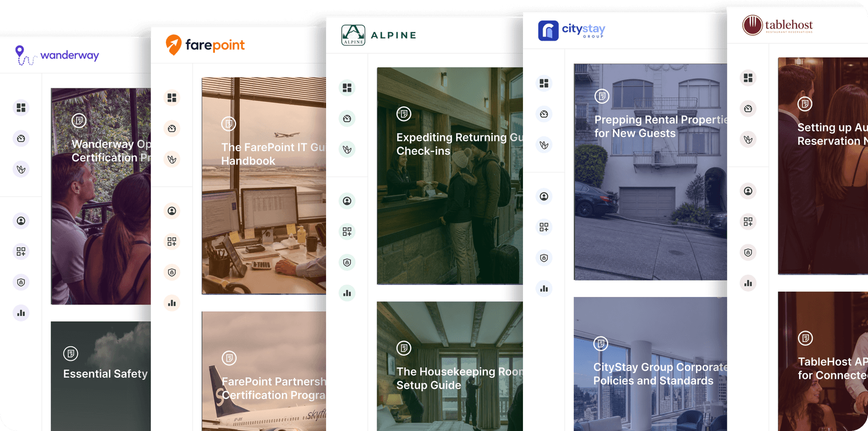868x431 pixels.
Task: Click document icon on CityStay Corporate Policies card
Action: [601, 344]
